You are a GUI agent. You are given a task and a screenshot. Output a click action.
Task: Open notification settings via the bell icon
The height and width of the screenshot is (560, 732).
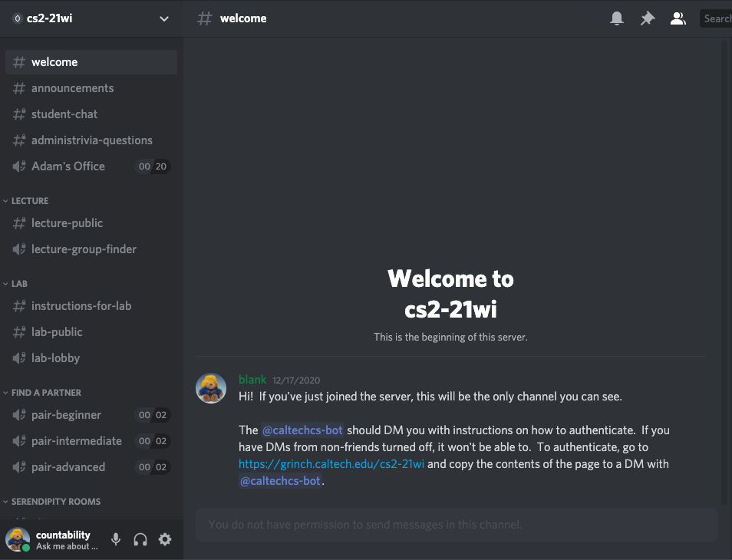(x=616, y=18)
